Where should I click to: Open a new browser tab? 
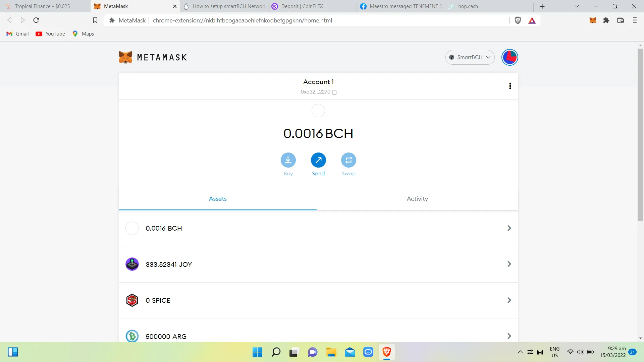click(542, 6)
